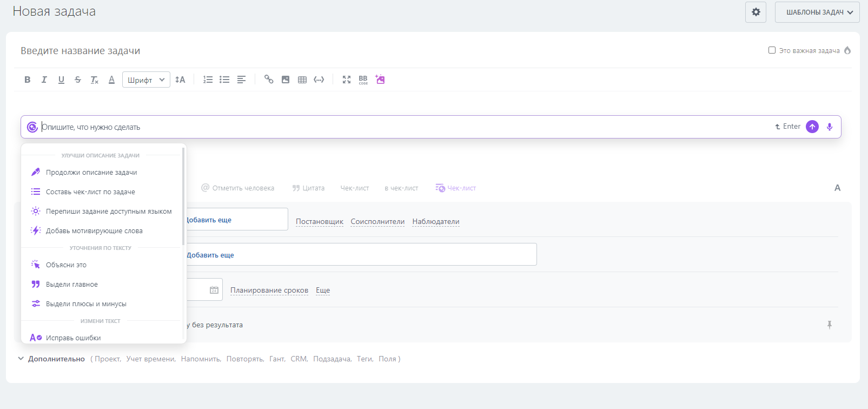Open Соисполнители link
This screenshot has width=868, height=409.
pyautogui.click(x=377, y=221)
